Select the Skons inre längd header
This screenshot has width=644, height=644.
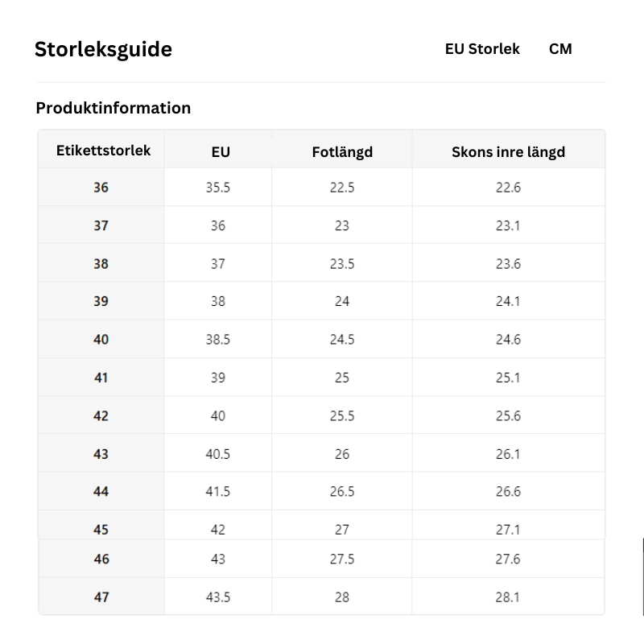[x=509, y=152]
